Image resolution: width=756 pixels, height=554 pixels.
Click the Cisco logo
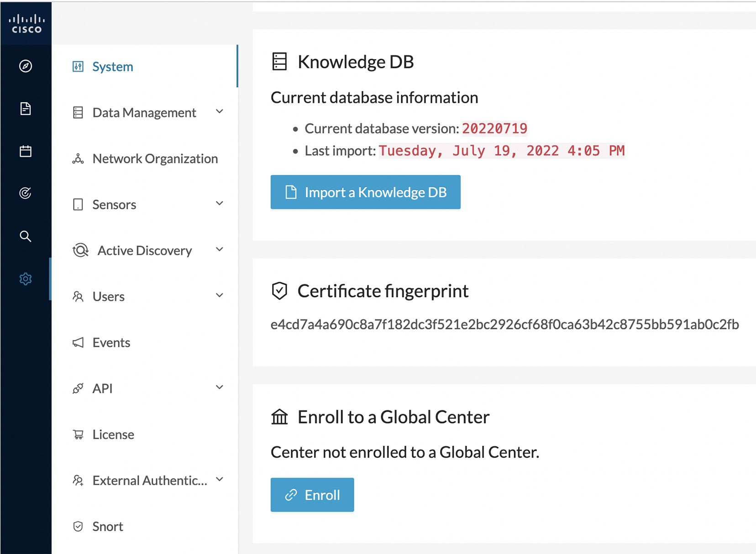26,23
